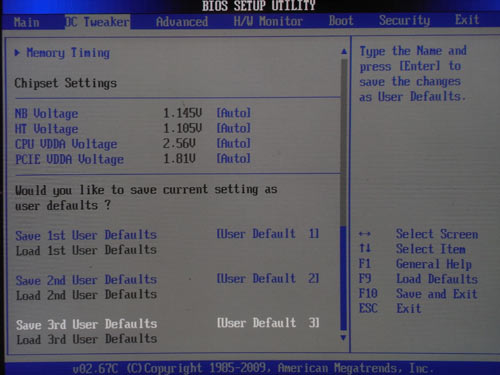Edit the [User Default 3] name field

click(x=268, y=323)
